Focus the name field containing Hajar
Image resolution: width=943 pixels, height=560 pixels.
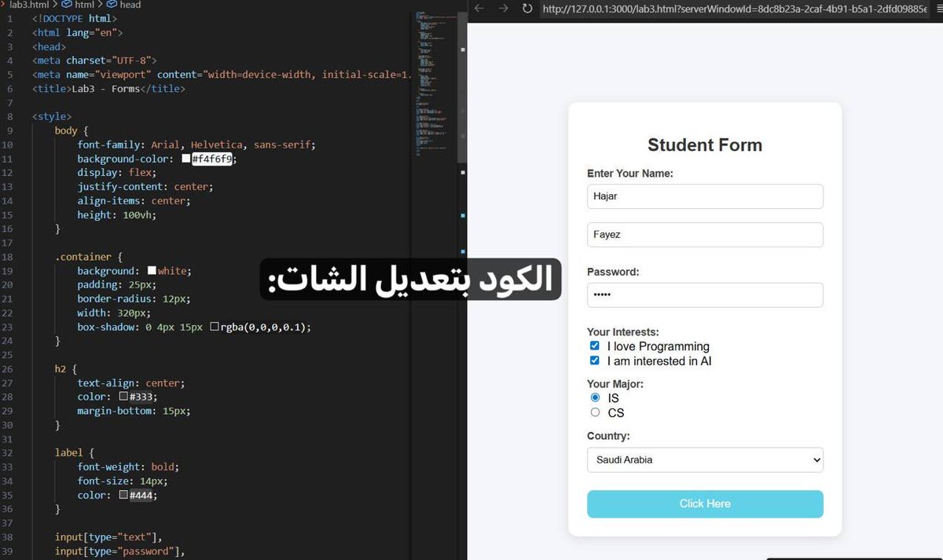click(x=705, y=196)
